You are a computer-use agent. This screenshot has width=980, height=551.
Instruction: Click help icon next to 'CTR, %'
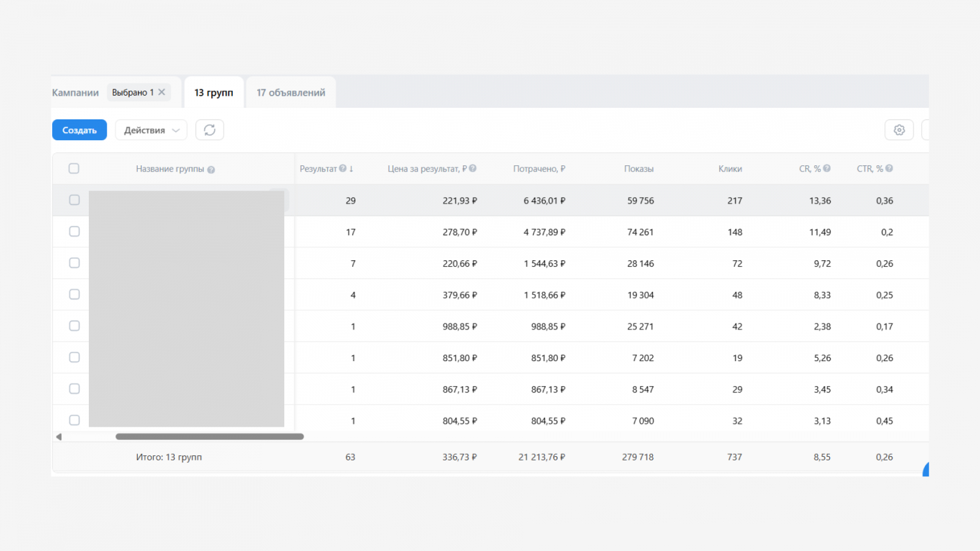click(x=889, y=168)
